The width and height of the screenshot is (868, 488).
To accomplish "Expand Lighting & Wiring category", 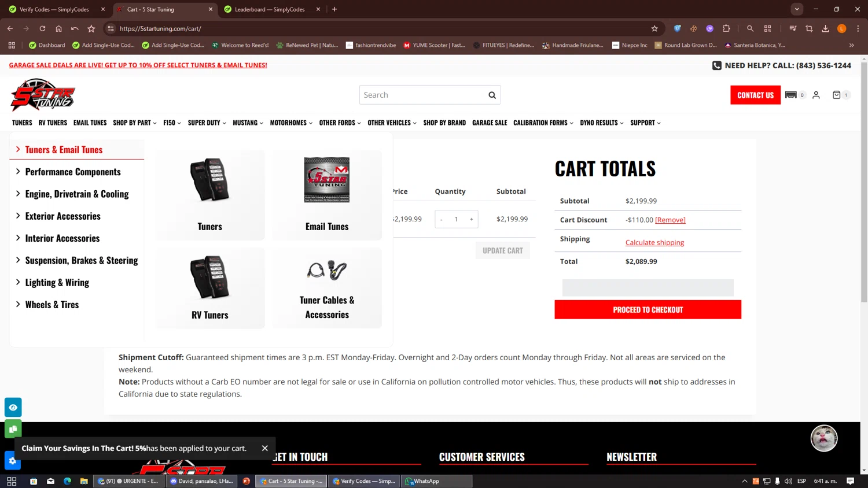I will tap(77, 283).
